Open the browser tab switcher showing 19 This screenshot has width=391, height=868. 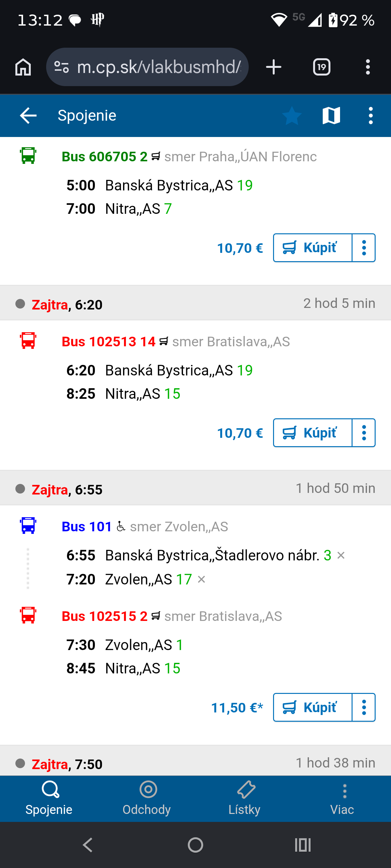click(321, 67)
